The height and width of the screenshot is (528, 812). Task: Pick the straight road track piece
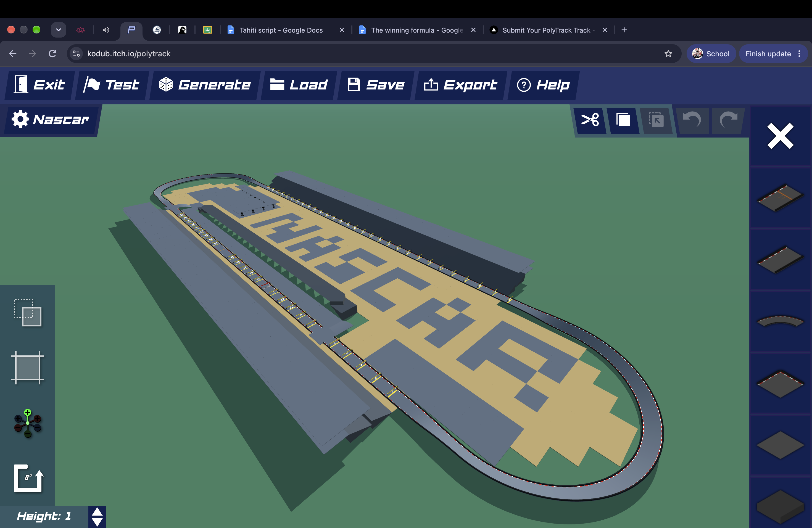click(x=780, y=259)
